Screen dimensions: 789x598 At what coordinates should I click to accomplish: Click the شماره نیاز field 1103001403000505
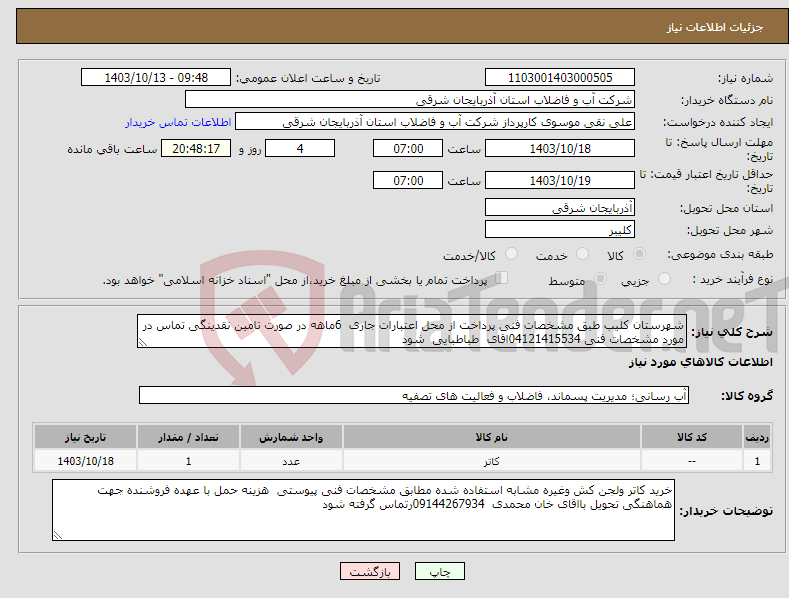[x=560, y=78]
